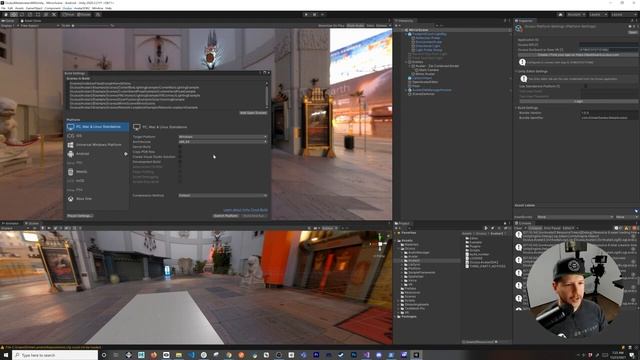Image resolution: width=640 pixels, height=360 pixels.
Task: Click the Scenes In Build scrollbar
Action: click(267, 95)
